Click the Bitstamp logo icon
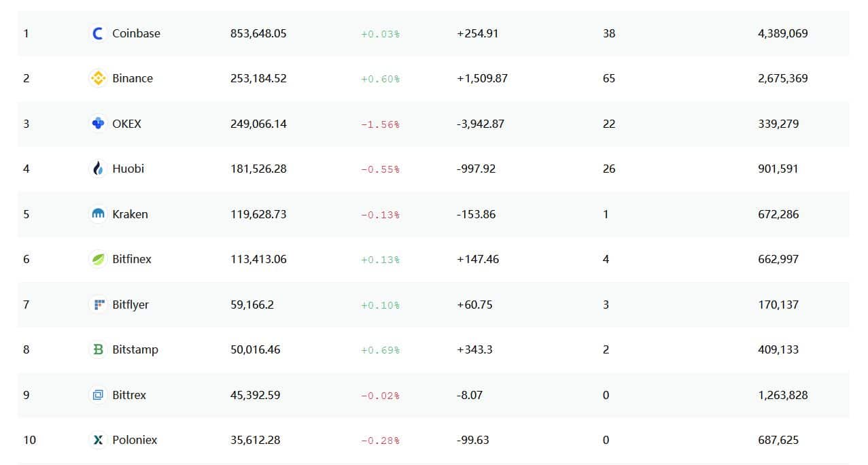 [x=98, y=349]
